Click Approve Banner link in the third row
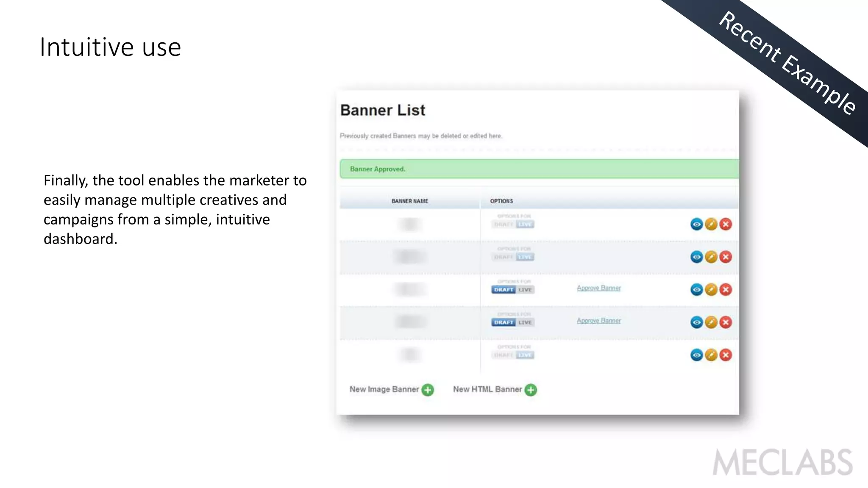 coord(598,288)
